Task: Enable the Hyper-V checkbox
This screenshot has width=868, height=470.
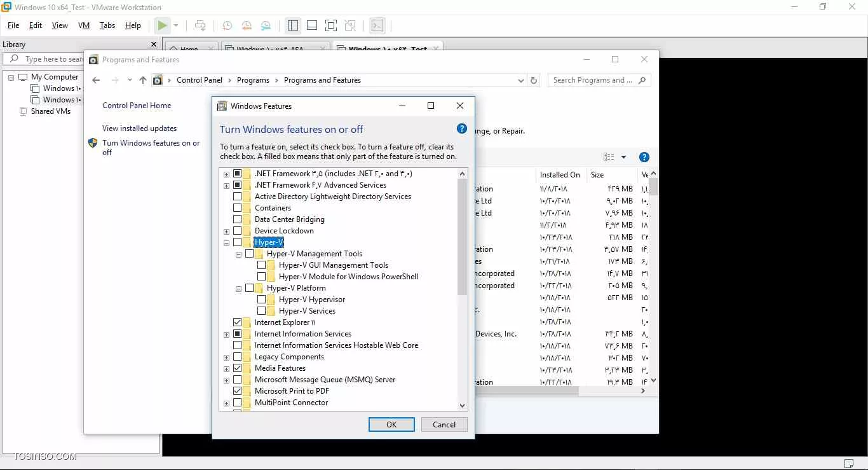Action: [x=238, y=242]
